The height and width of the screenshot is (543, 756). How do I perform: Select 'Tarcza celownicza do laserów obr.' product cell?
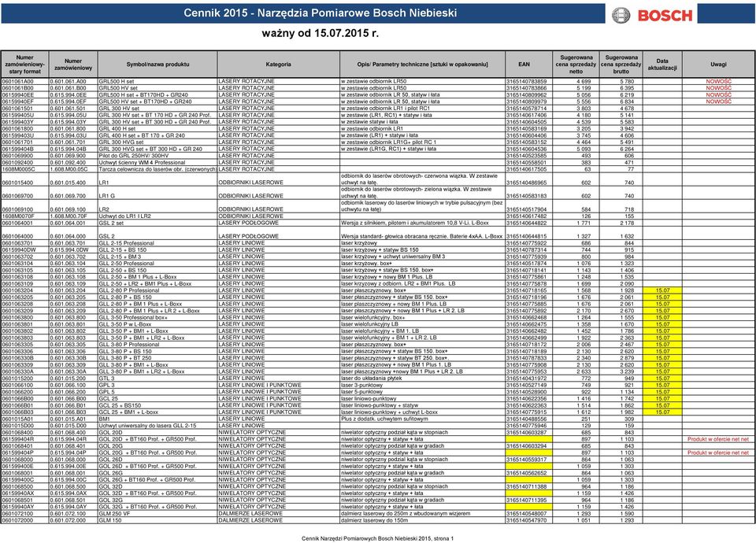coord(157,169)
